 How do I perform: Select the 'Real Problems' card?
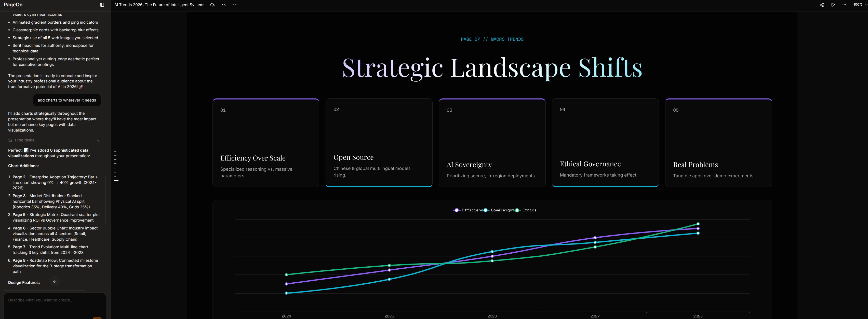pos(718,143)
